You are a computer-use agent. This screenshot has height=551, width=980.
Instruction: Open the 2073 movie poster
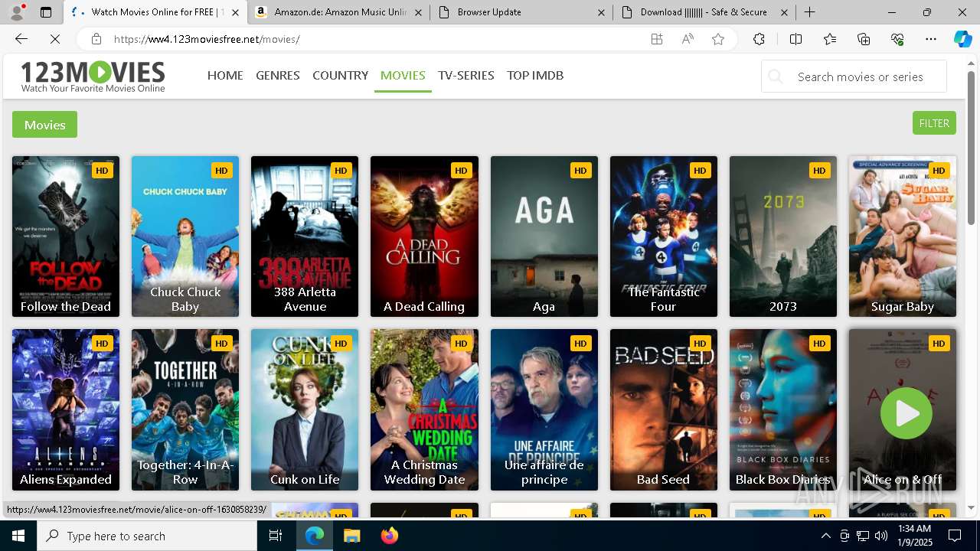point(783,236)
